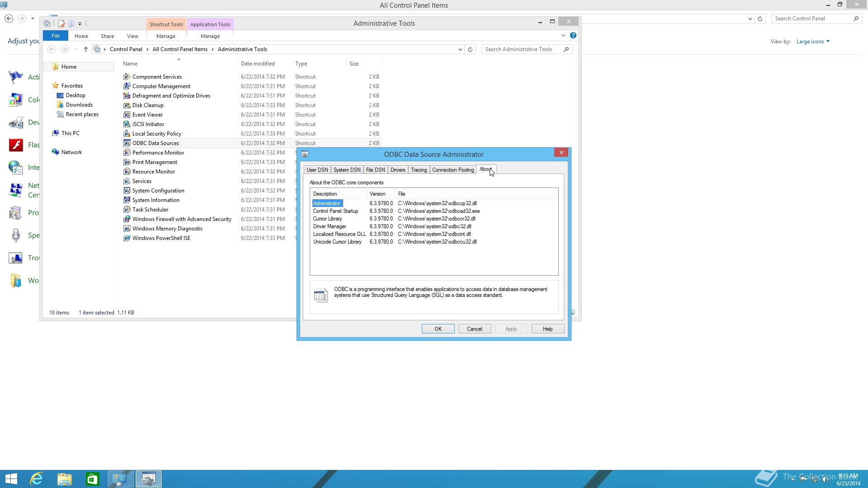Open File Explorer from taskbar
This screenshot has width=868, height=488.
(65, 479)
